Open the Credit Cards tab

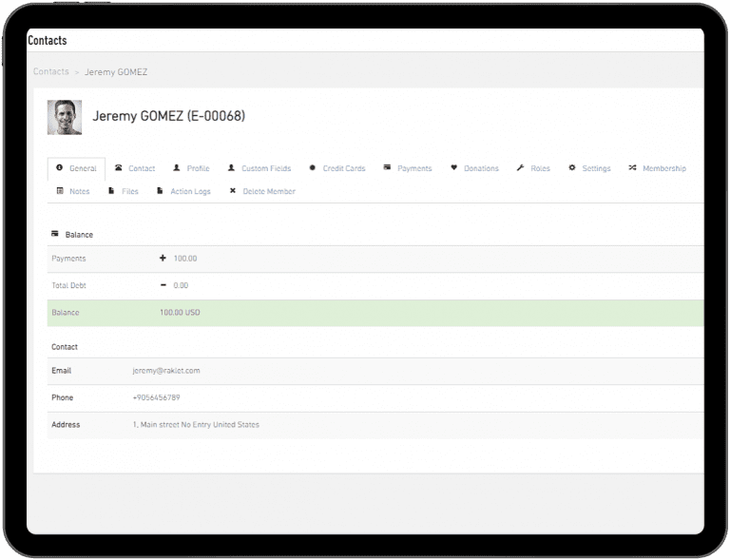343,168
